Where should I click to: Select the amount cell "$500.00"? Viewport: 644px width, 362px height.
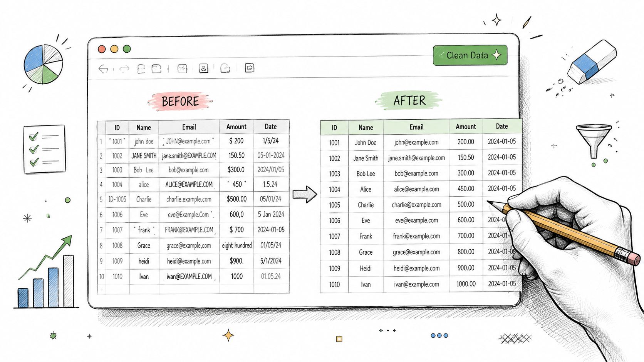coord(236,199)
